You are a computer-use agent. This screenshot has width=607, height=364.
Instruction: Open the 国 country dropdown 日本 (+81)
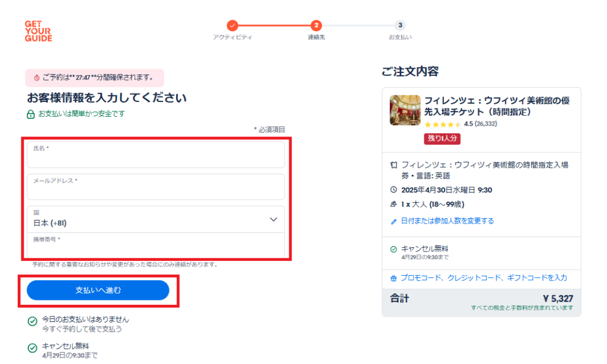click(156, 219)
